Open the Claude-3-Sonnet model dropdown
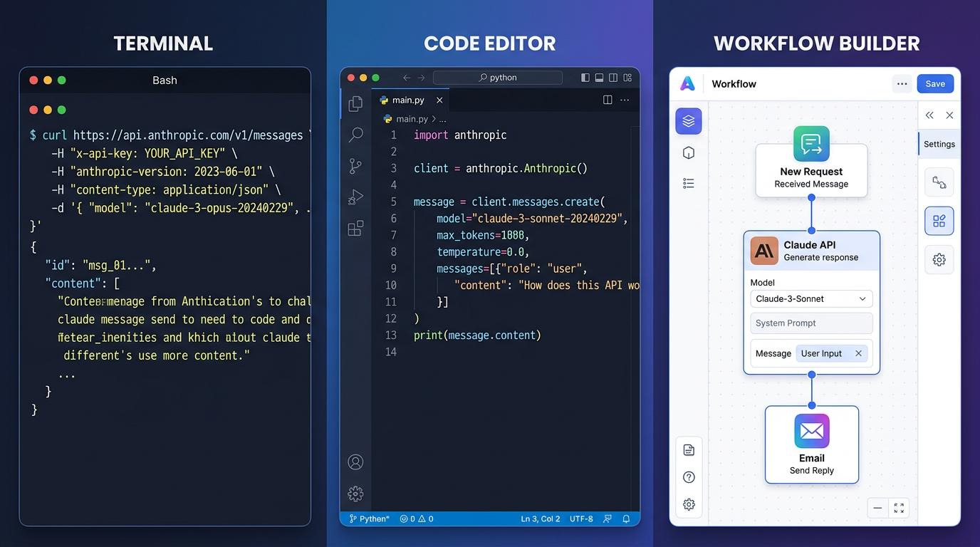The image size is (980, 547). (811, 299)
